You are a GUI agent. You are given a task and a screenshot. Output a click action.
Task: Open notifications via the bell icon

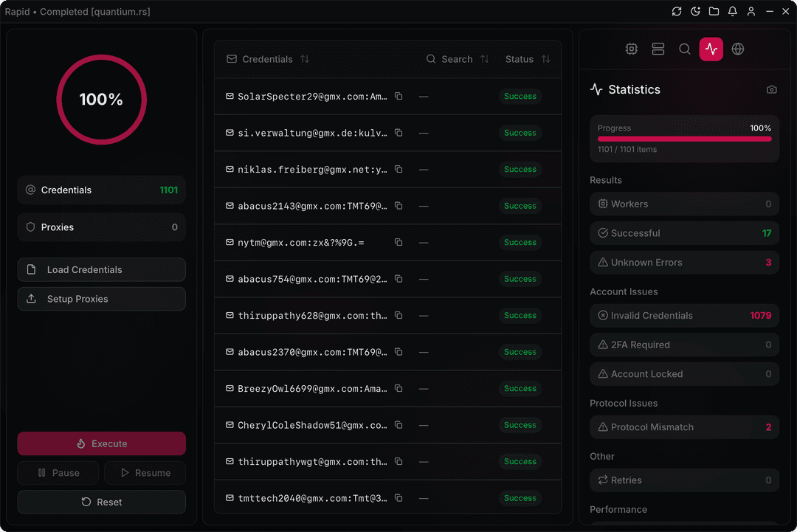[733, 11]
